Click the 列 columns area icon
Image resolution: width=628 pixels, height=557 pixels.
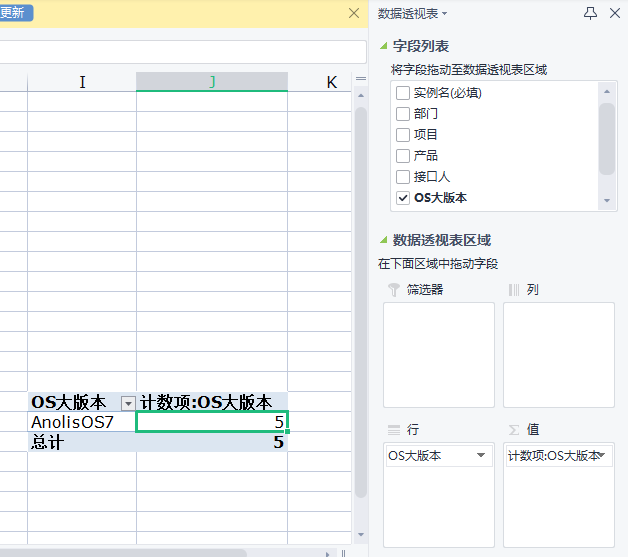514,290
